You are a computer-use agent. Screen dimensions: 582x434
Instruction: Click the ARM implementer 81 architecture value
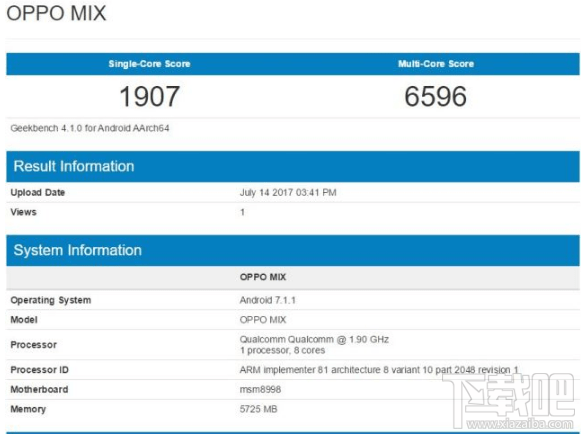point(379,370)
